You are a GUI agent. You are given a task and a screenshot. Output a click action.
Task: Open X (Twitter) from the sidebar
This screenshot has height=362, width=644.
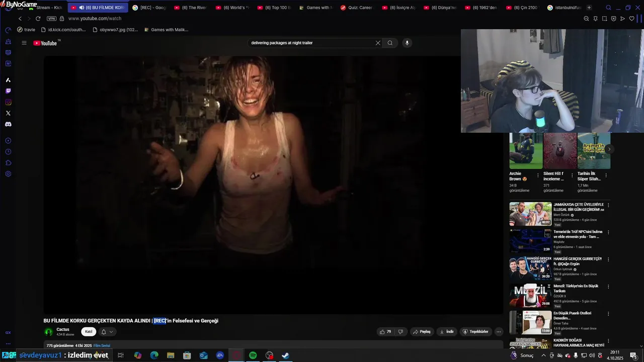tap(8, 113)
